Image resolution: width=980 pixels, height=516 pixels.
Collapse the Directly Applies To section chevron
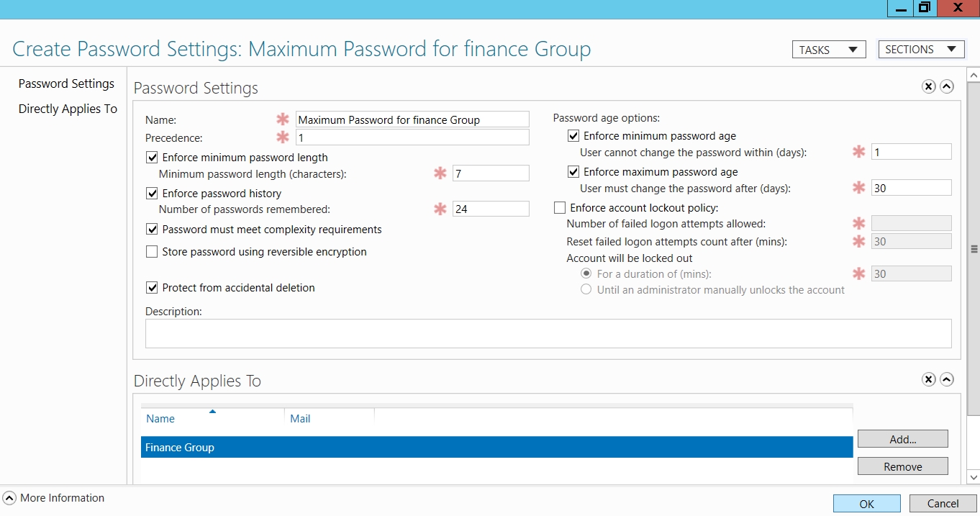(x=947, y=379)
